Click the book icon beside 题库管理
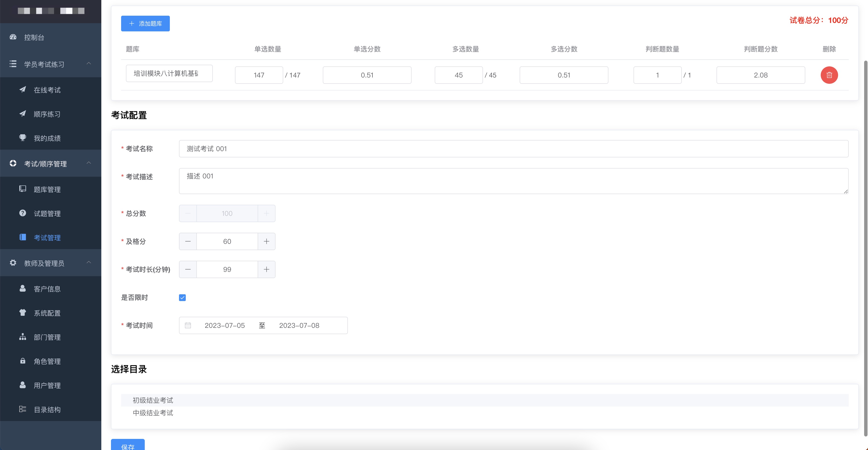The height and width of the screenshot is (450, 868). pos(23,189)
